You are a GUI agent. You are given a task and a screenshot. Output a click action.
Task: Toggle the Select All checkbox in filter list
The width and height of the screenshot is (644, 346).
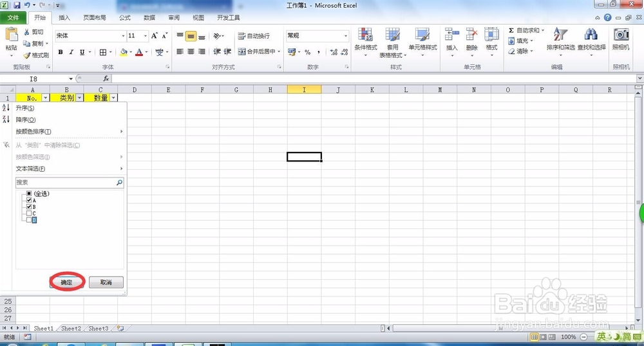tap(29, 194)
